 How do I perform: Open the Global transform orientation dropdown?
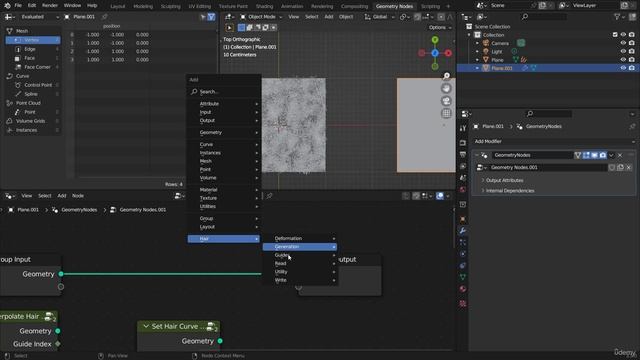pyautogui.click(x=379, y=17)
